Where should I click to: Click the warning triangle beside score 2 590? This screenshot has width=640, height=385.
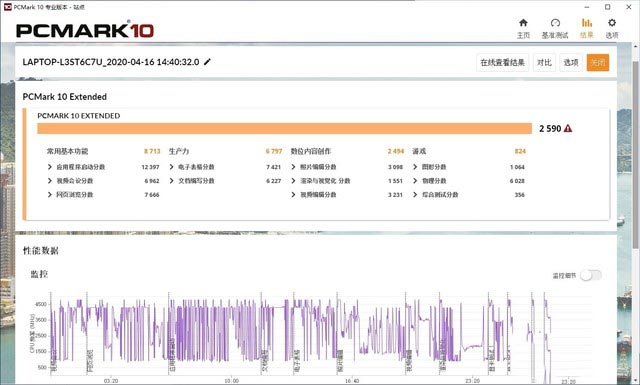(567, 128)
